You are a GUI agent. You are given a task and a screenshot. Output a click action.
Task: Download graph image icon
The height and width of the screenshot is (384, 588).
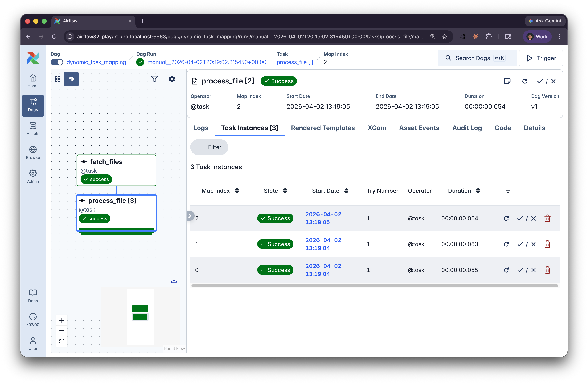point(174,280)
